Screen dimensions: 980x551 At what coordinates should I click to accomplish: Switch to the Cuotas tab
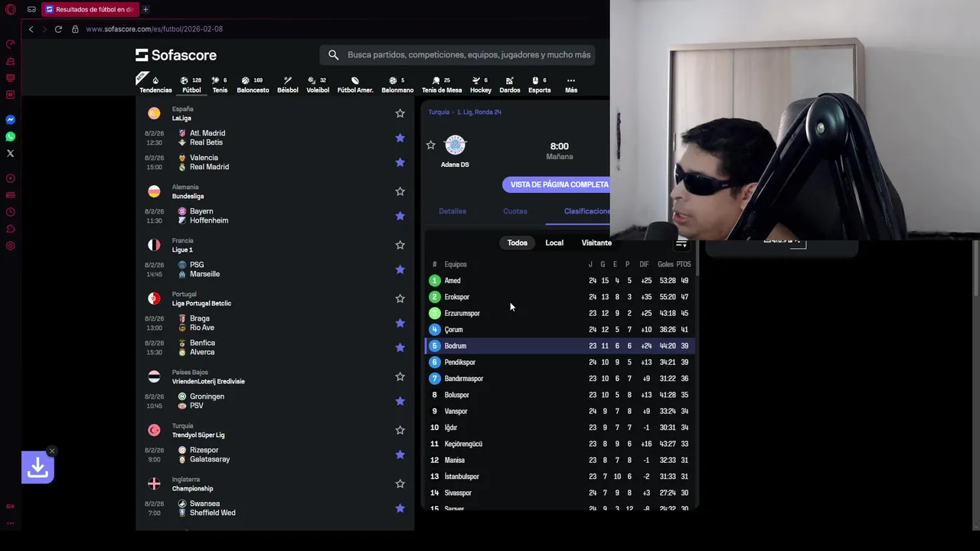click(x=515, y=211)
